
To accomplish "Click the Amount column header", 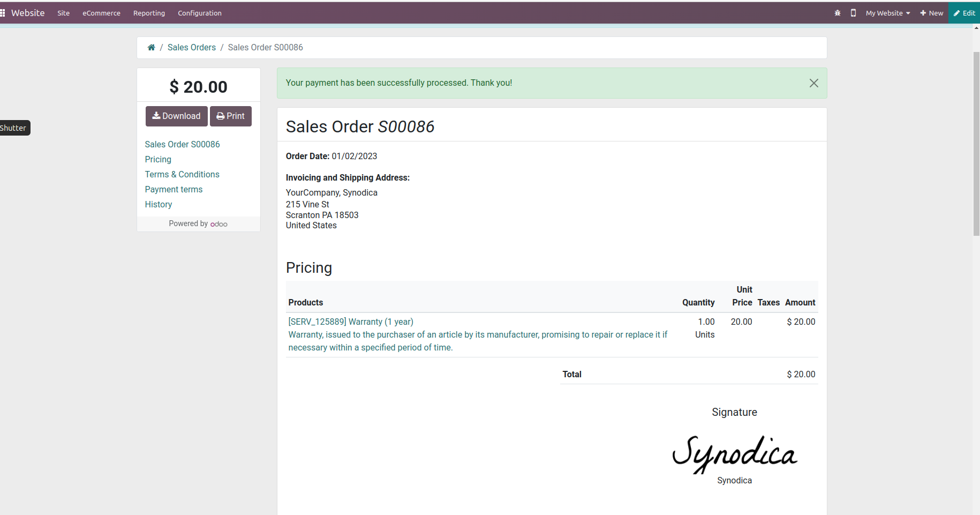I will 800,302.
